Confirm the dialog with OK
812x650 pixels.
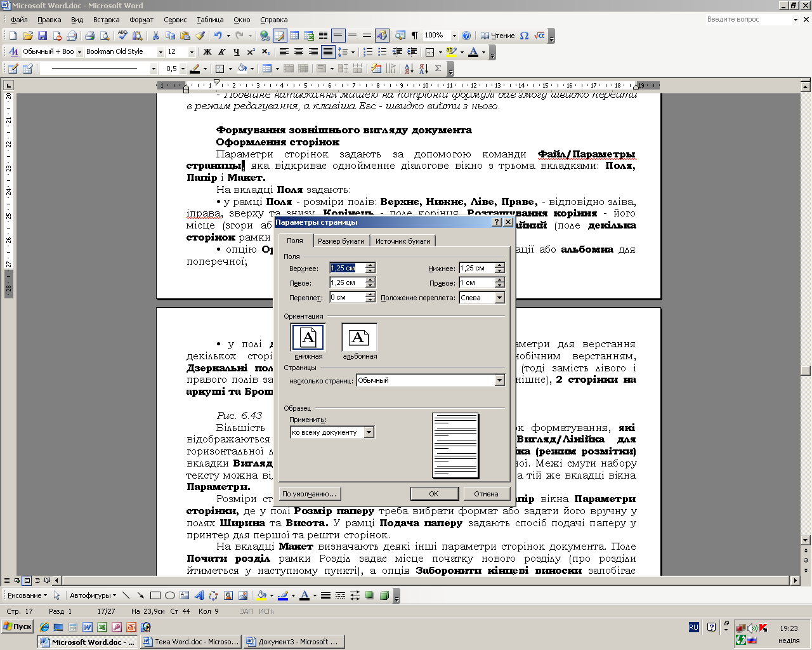click(x=434, y=494)
